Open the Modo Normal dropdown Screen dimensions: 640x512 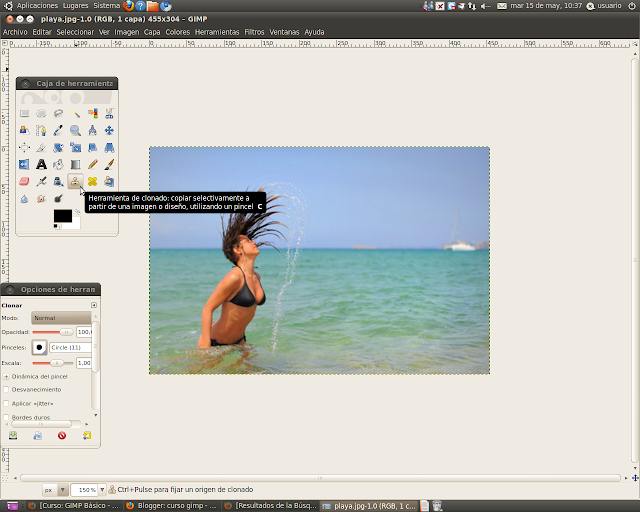(x=61, y=318)
